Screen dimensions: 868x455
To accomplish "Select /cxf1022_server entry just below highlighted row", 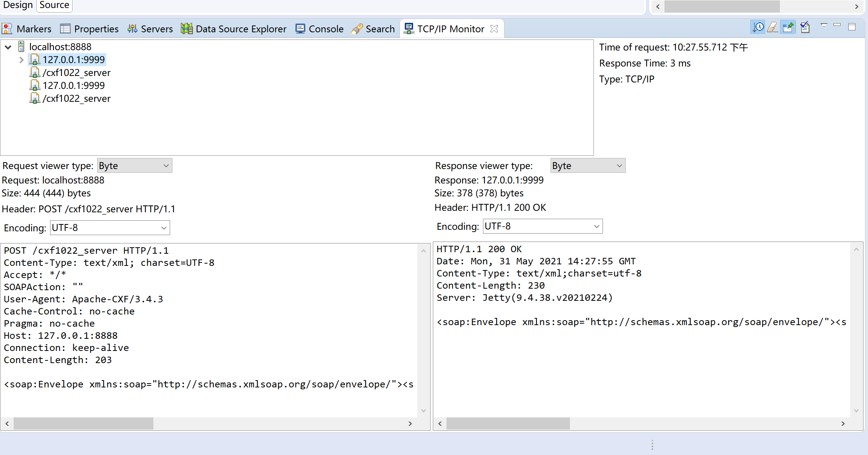I will [76, 73].
